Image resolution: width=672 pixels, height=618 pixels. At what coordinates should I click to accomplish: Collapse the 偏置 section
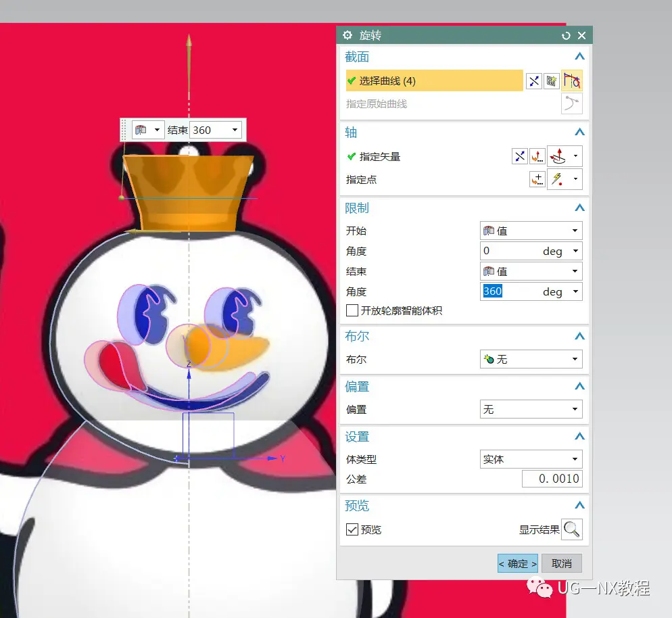click(x=579, y=387)
